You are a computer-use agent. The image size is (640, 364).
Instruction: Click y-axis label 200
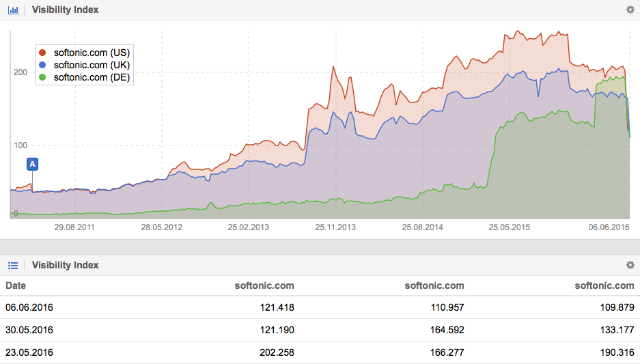click(x=20, y=72)
